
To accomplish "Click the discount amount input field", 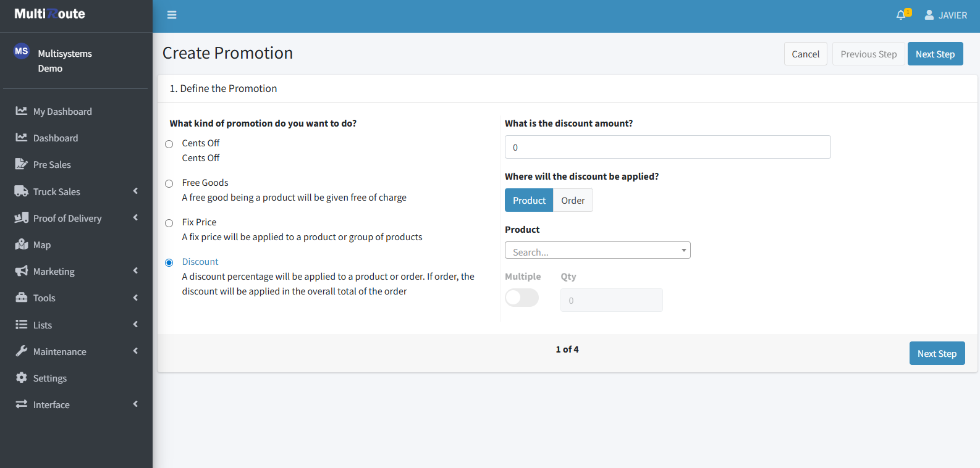I will click(667, 147).
